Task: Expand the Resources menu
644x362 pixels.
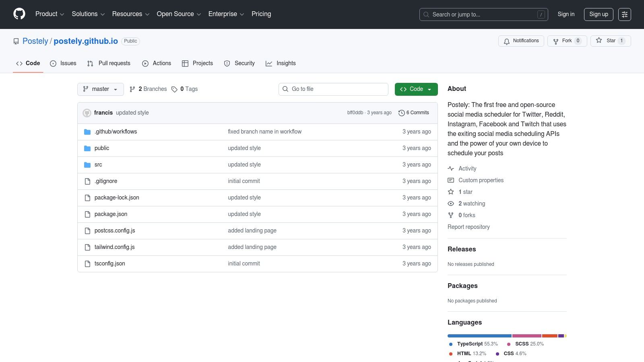Action: click(x=131, y=14)
